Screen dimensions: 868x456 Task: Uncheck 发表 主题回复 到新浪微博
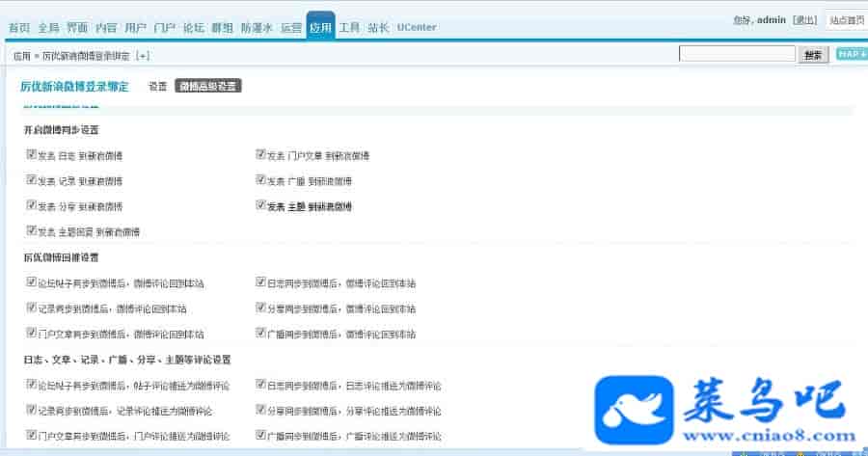pyautogui.click(x=32, y=231)
